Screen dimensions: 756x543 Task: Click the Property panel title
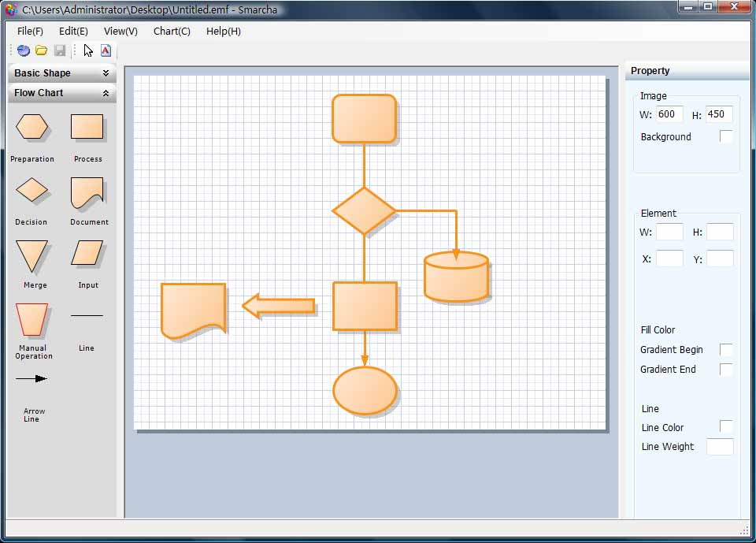pyautogui.click(x=650, y=70)
